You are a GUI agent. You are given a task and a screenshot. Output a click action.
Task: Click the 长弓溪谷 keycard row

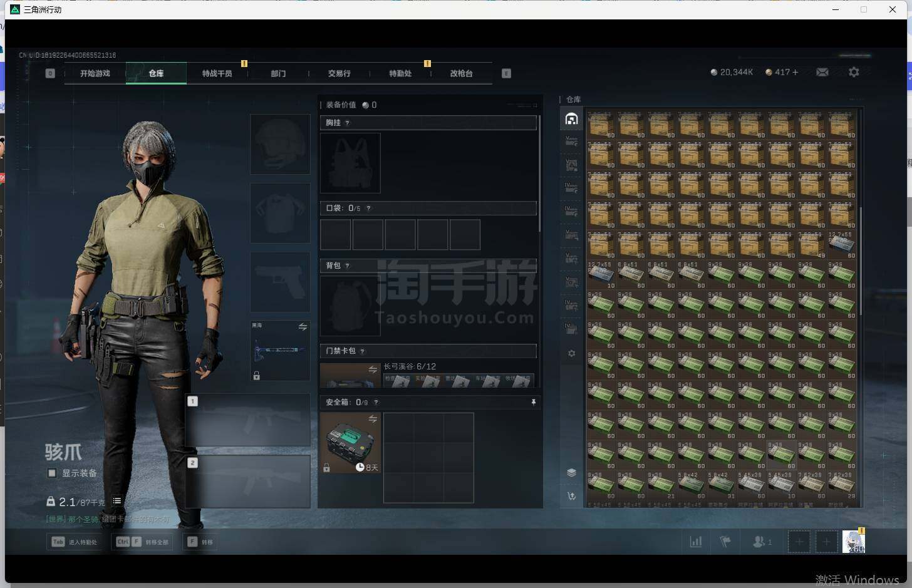[x=459, y=374]
